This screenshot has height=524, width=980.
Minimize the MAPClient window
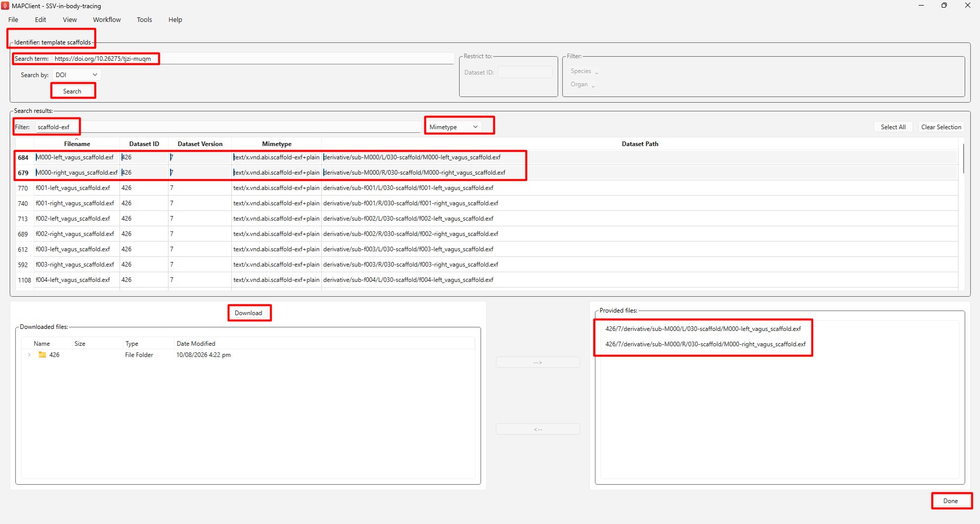pyautogui.click(x=921, y=6)
